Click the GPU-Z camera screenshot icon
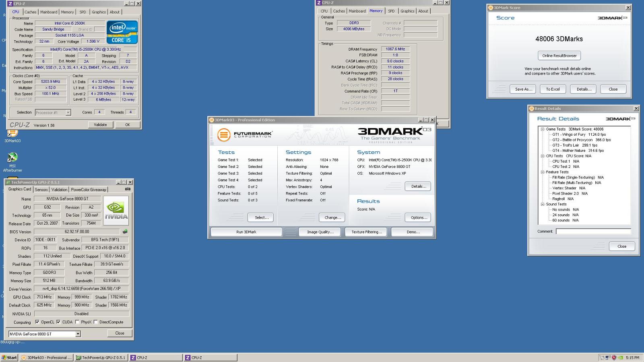The height and width of the screenshot is (362, 644). 128,189
